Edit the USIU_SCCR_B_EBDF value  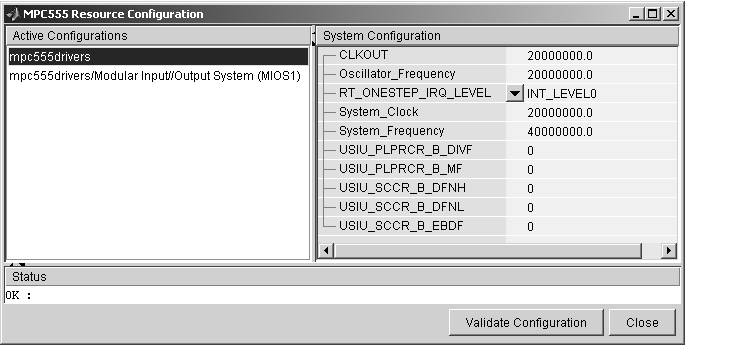591,226
